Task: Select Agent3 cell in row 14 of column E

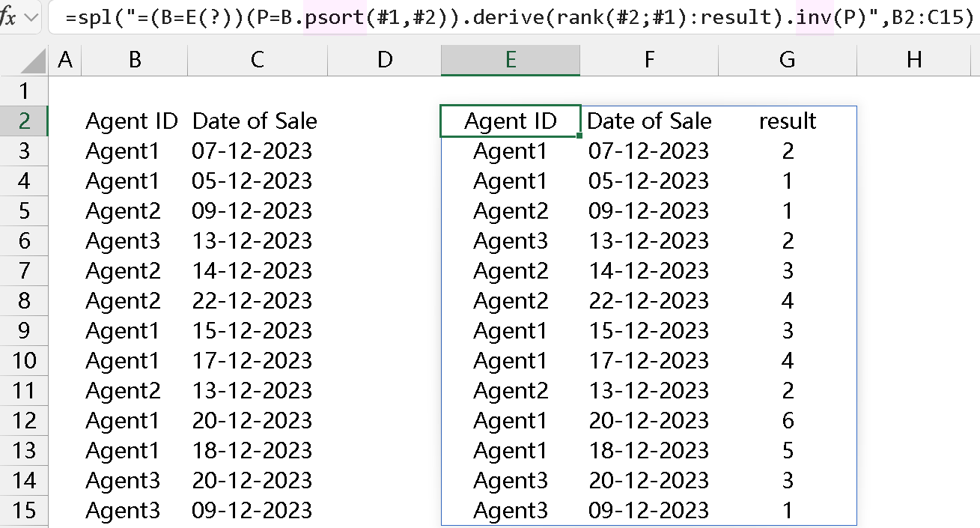Action: pyautogui.click(x=511, y=480)
